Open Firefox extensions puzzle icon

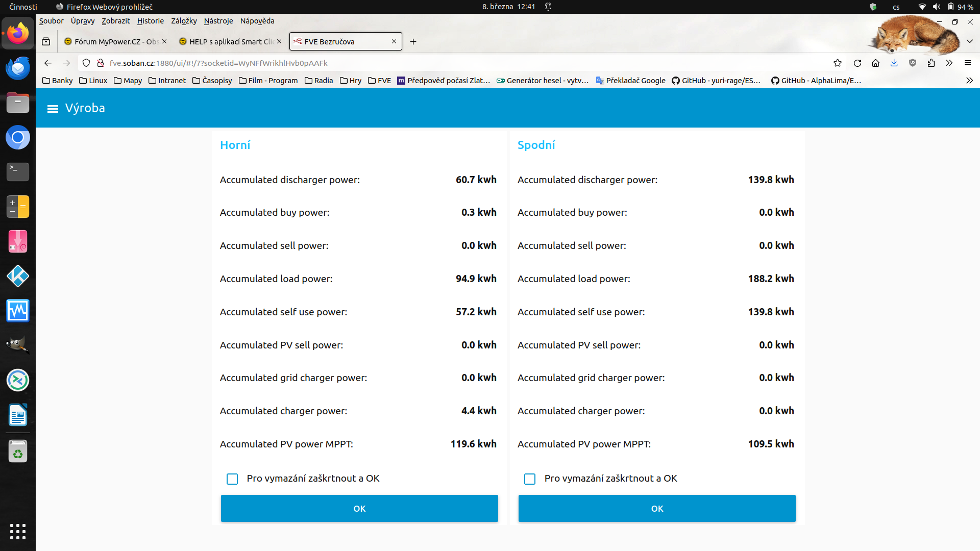pos(931,63)
